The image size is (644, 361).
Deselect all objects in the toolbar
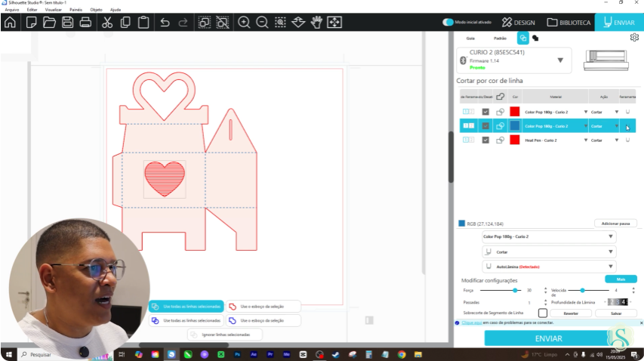[x=222, y=22]
